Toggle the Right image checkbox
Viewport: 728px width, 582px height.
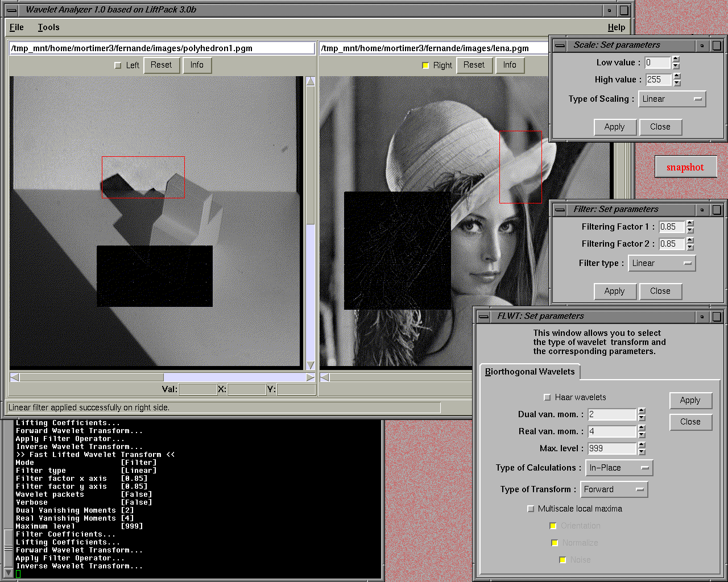pyautogui.click(x=425, y=65)
